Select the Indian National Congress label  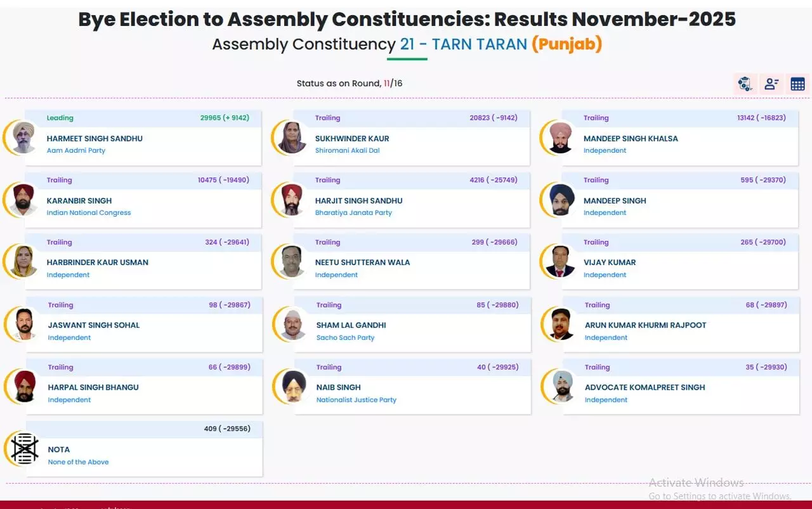tap(89, 213)
